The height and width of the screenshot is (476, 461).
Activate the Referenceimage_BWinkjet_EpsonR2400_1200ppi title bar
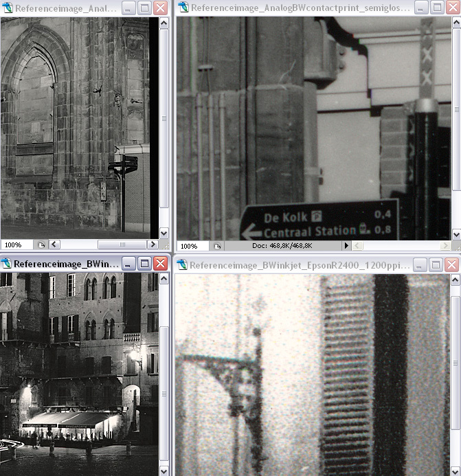(300, 265)
